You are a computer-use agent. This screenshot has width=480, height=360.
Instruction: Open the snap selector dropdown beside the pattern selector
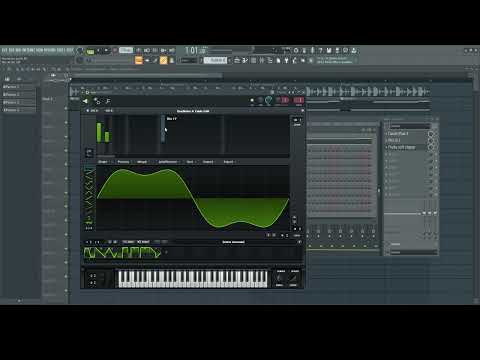click(188, 60)
